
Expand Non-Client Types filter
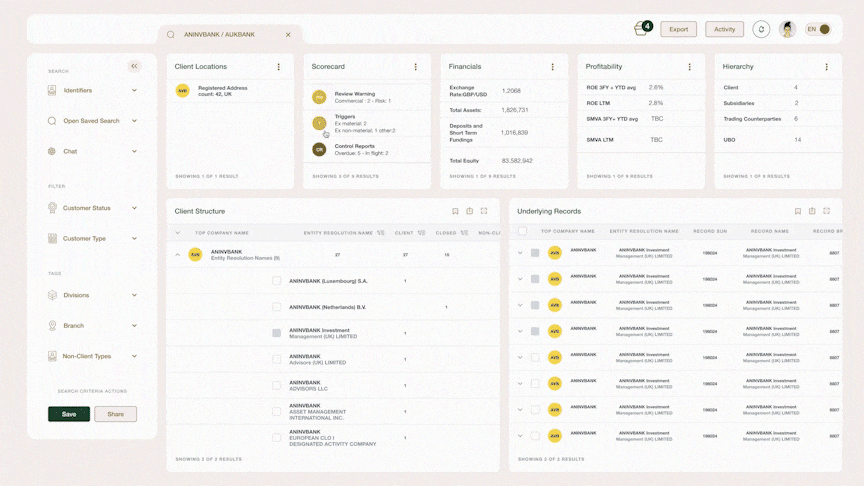click(x=134, y=356)
